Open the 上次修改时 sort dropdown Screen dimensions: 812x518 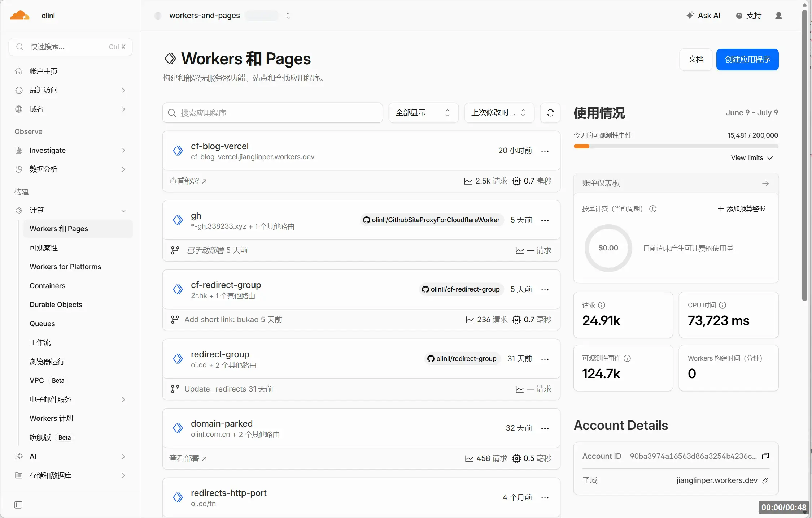click(x=499, y=113)
